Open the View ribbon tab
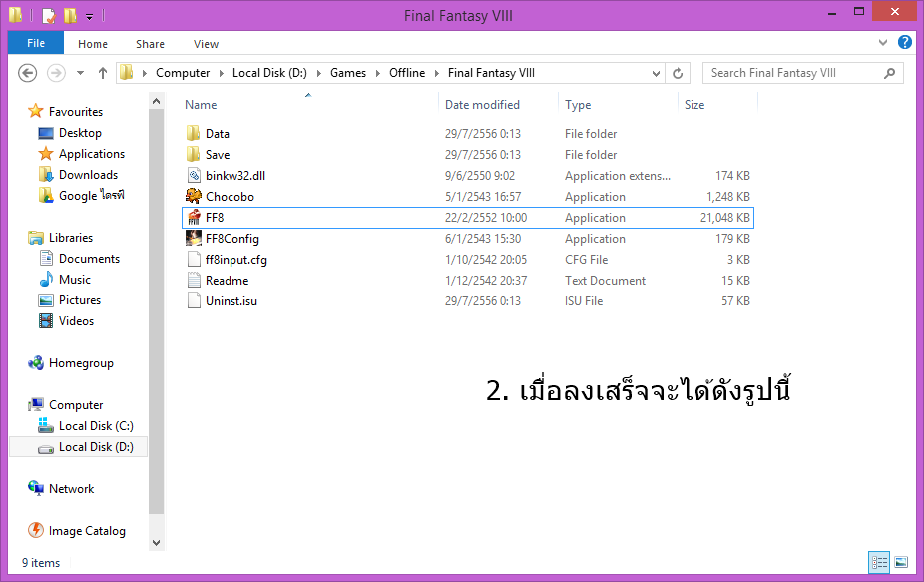Viewport: 924px width, 582px height. (x=206, y=44)
